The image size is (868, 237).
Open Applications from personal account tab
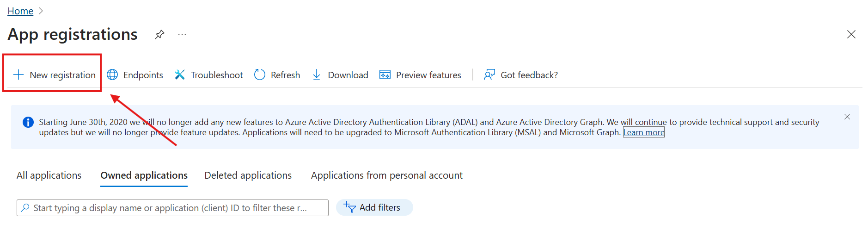pos(387,175)
